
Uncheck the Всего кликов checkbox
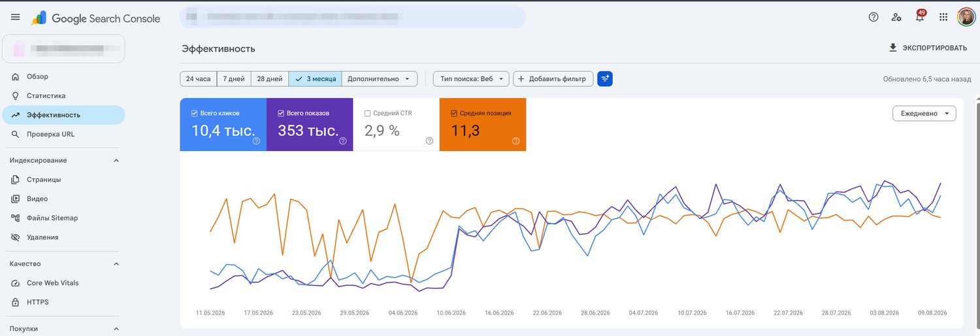click(195, 113)
